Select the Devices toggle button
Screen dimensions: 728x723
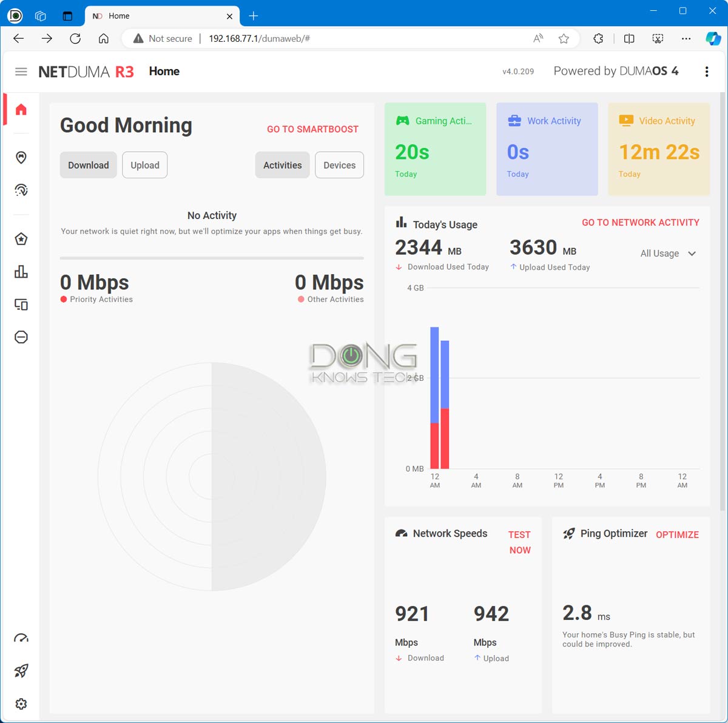[x=340, y=165]
